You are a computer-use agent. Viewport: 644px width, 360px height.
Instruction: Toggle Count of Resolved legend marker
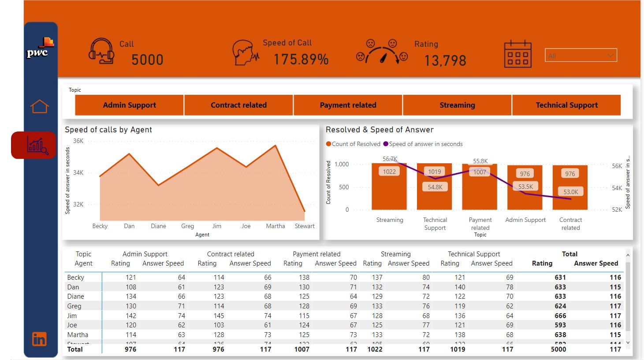(x=328, y=144)
